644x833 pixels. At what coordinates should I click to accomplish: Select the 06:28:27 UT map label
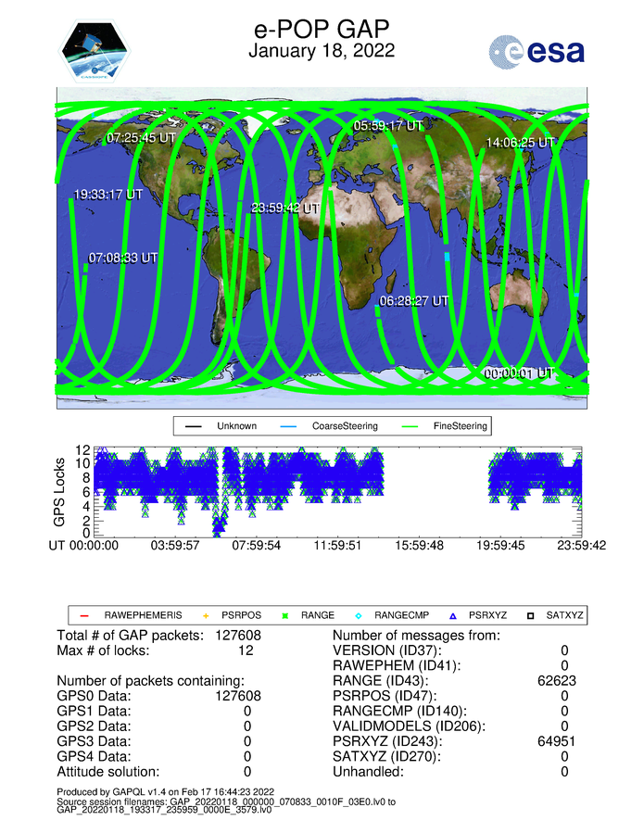click(x=414, y=301)
